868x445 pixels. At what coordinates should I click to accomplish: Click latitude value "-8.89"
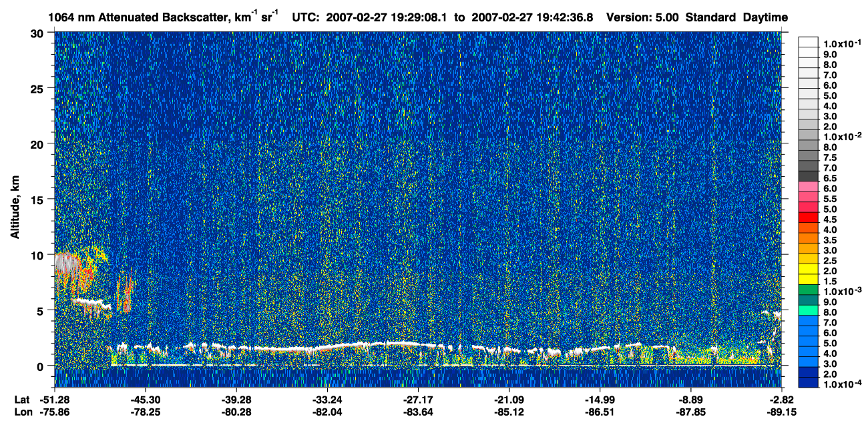(x=690, y=400)
